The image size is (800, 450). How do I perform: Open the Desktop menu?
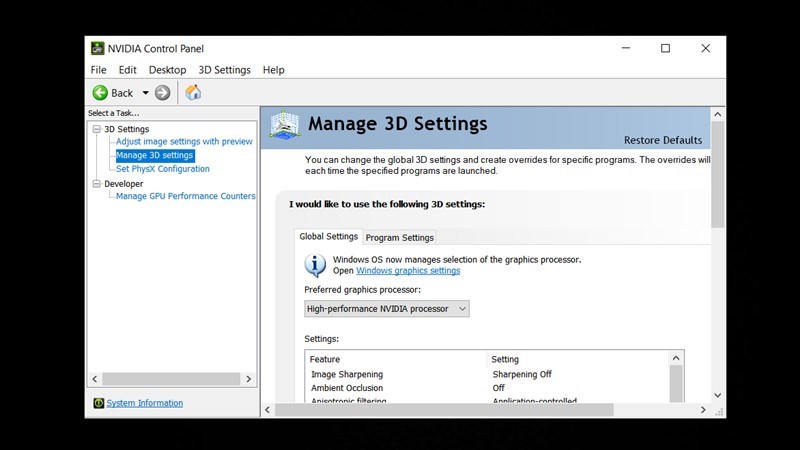[167, 70]
